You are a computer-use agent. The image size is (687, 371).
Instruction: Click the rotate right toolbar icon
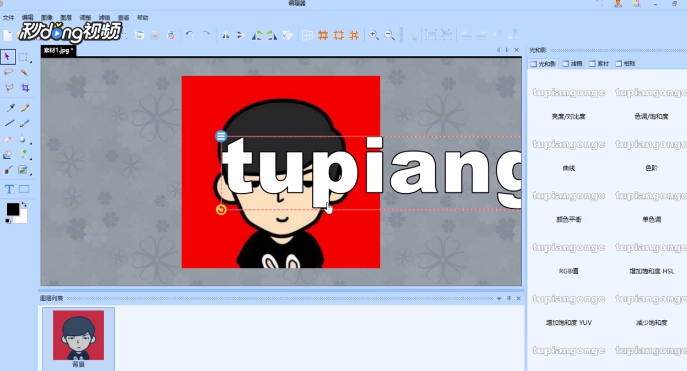[272, 35]
